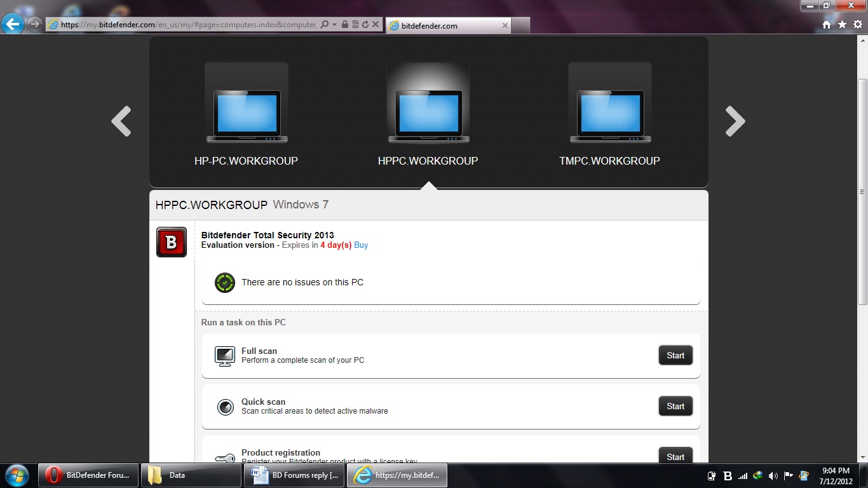Click the Quick scan icon
Viewport: 868px width, 488px height.
tap(225, 407)
